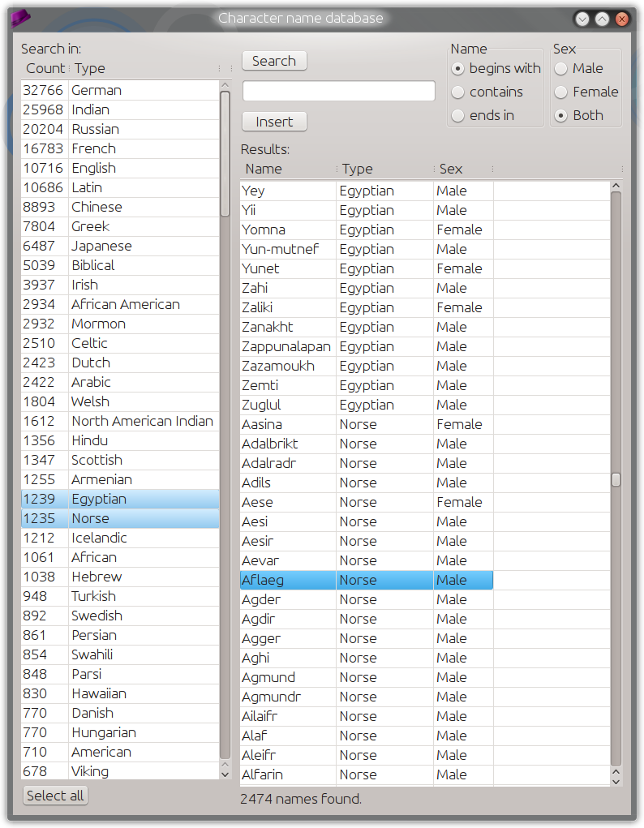
Task: Select Russian in the type list
Action: click(x=120, y=130)
